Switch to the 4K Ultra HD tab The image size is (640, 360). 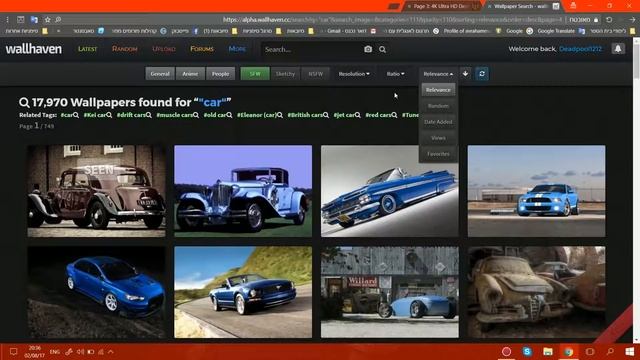point(443,6)
